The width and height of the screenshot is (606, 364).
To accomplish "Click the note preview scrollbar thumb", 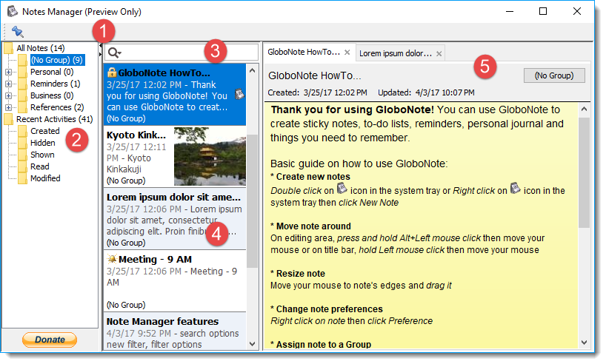I will pos(584,172).
